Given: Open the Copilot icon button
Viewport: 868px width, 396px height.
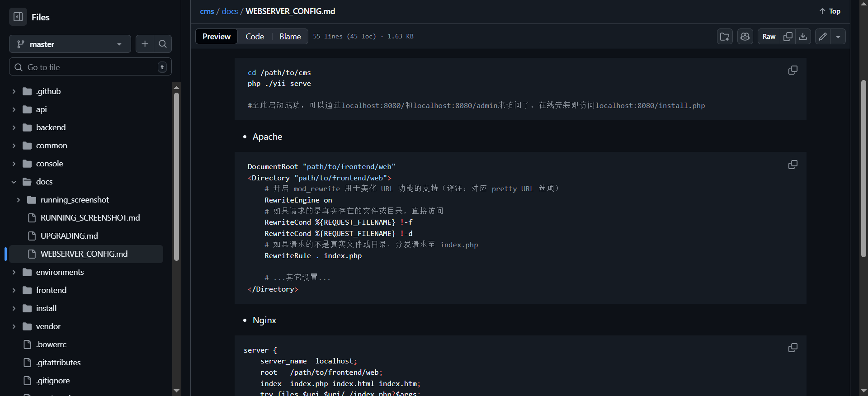Looking at the screenshot, I should point(745,37).
